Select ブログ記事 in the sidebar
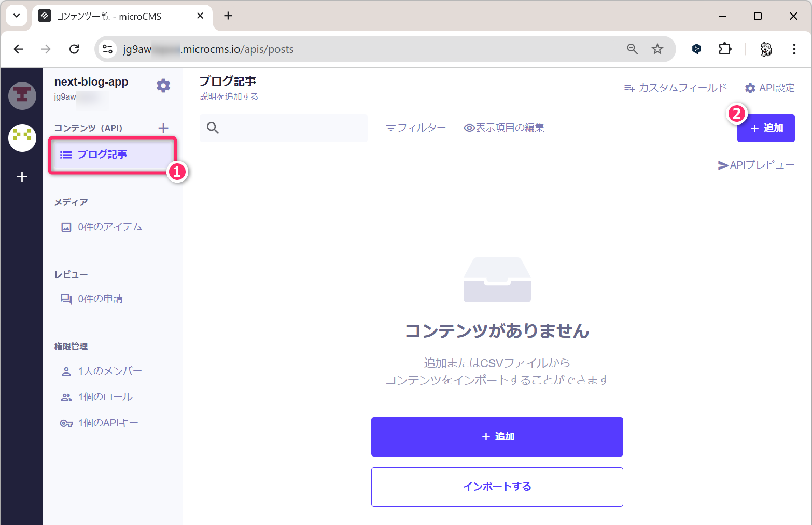The height and width of the screenshot is (525, 812). 102,155
